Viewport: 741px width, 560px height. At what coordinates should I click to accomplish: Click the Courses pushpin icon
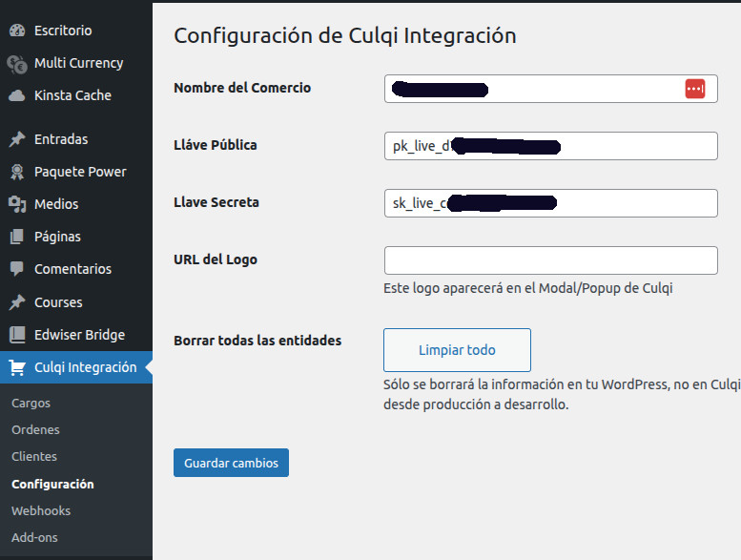pyautogui.click(x=17, y=302)
